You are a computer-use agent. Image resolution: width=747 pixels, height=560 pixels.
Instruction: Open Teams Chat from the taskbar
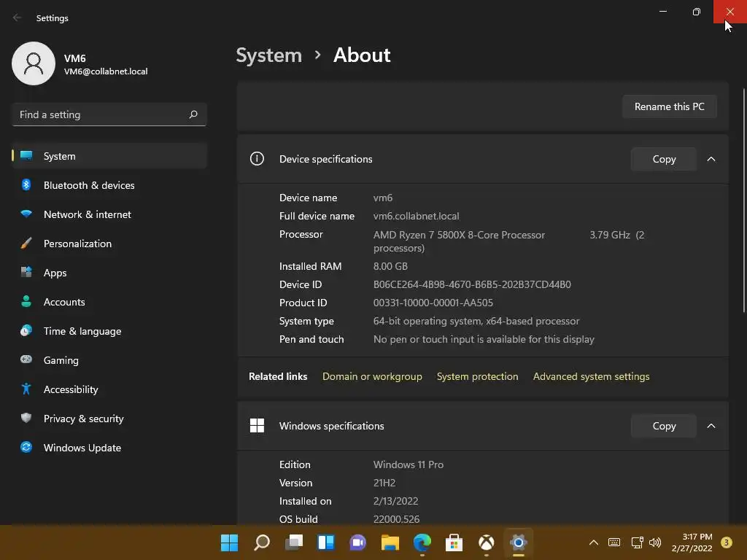click(357, 542)
